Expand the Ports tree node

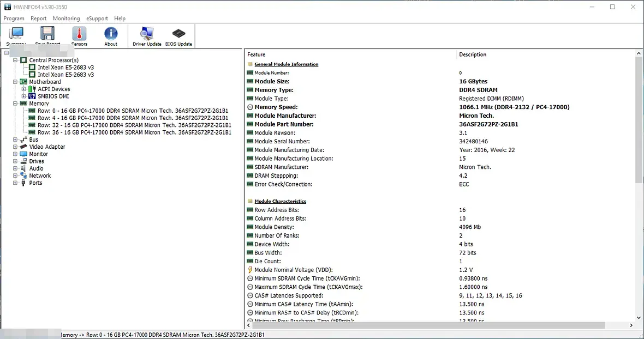(15, 183)
